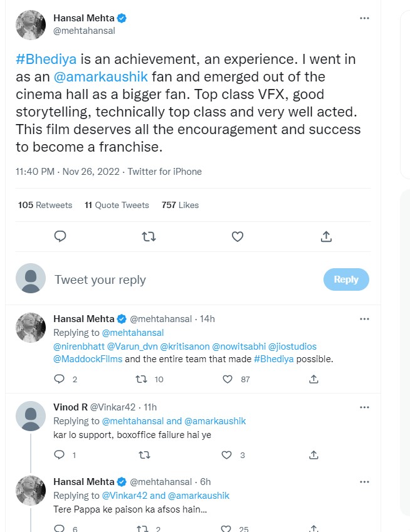
Task: View the 757 Likes list
Action: click(x=180, y=205)
